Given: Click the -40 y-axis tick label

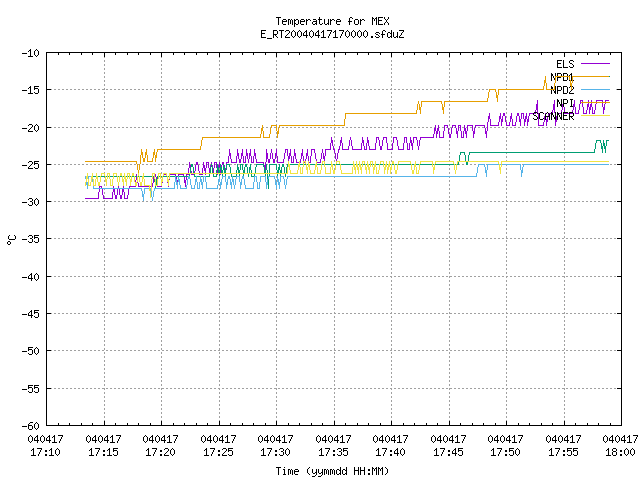Looking at the screenshot, I should point(31,277).
